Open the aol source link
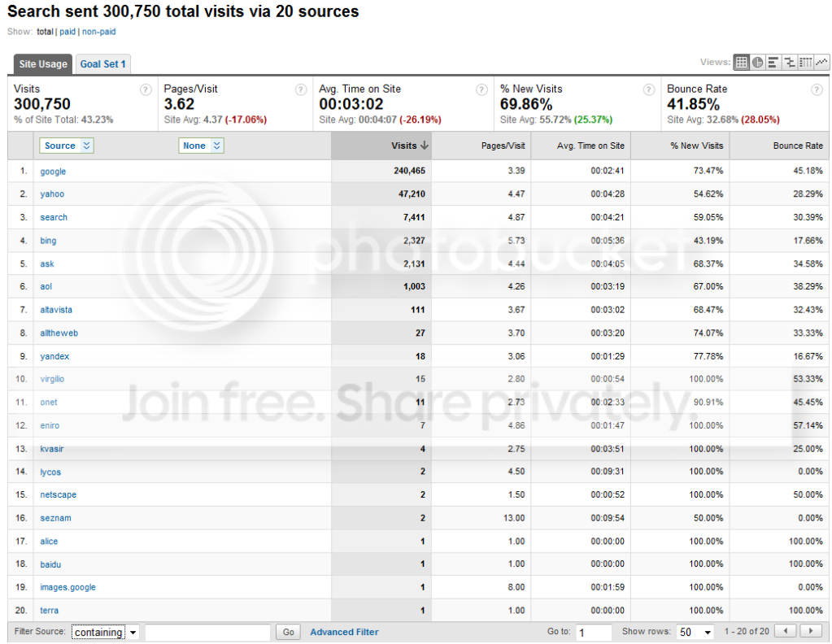Screen dimensions: 832x644 (x=46, y=286)
